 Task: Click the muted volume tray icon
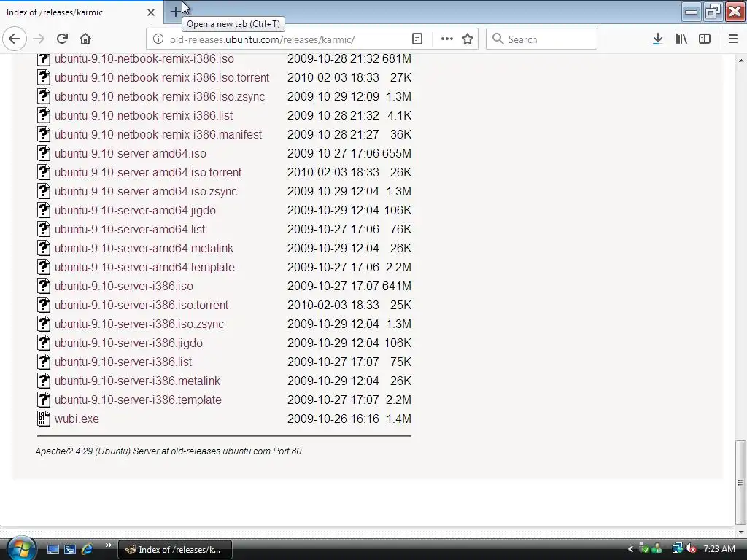click(692, 549)
